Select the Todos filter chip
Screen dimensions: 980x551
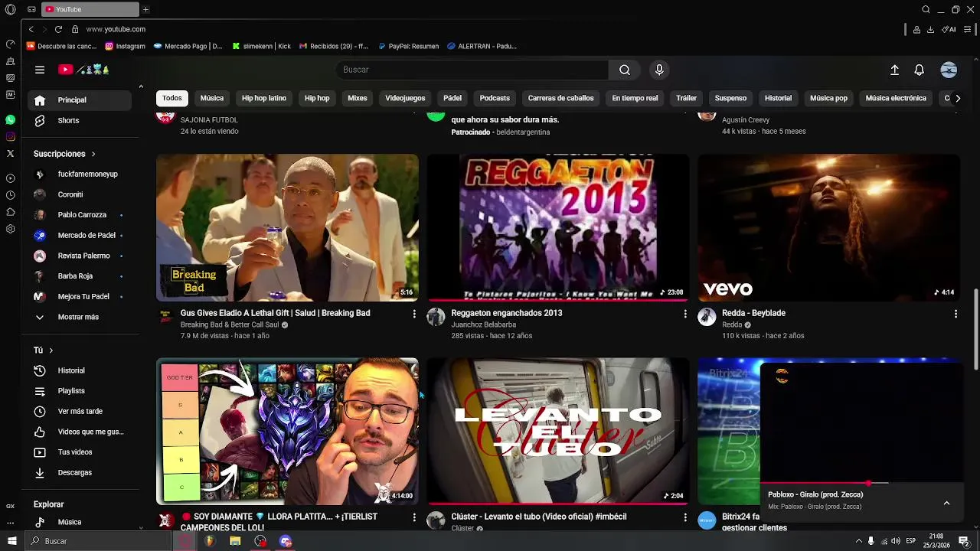pos(172,98)
